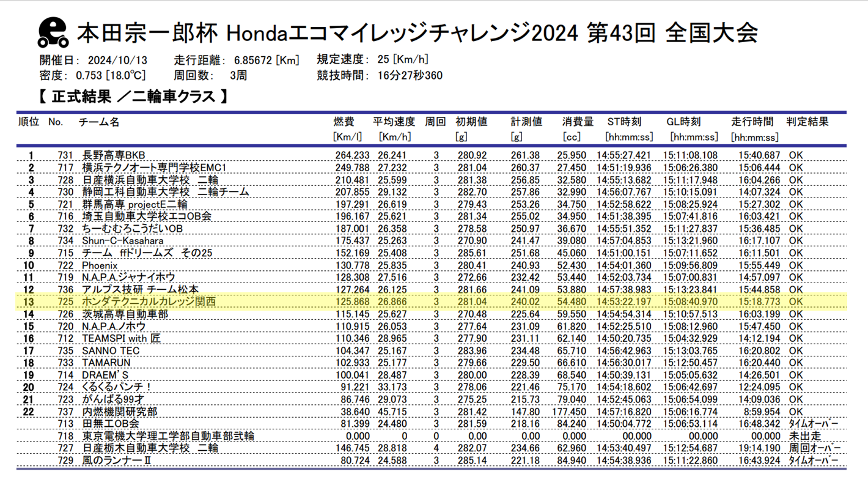868x477 pixels.
Task: Click the Eco Mileage logo icon
Action: (x=53, y=33)
